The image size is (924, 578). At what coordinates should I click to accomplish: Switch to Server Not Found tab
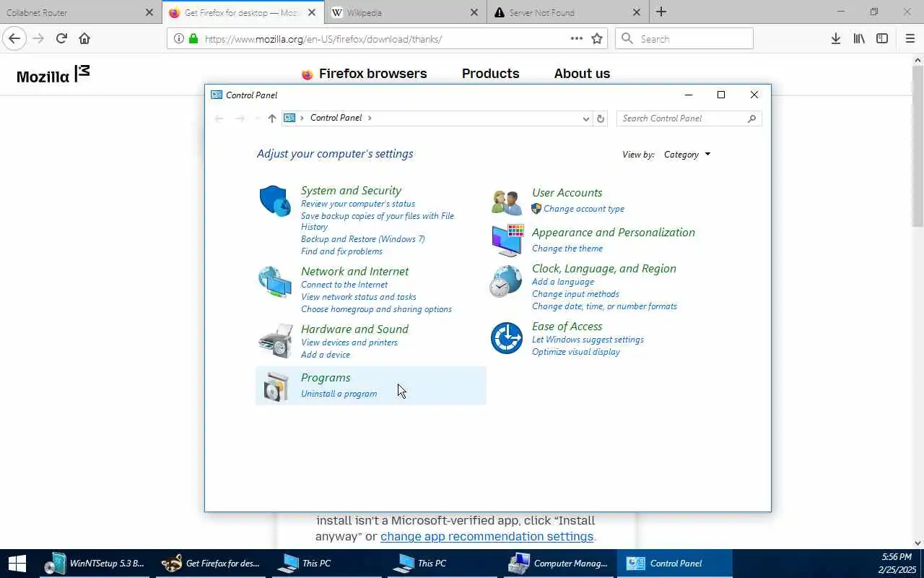click(x=568, y=12)
